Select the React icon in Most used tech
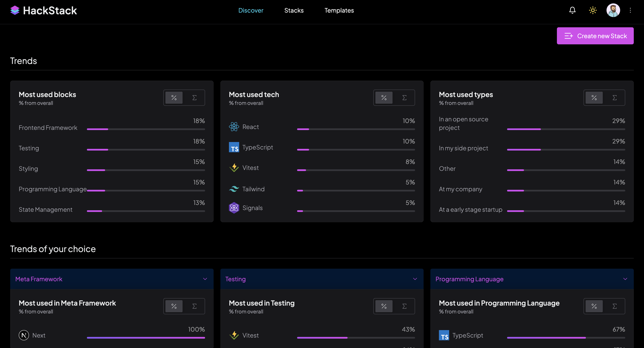Image resolution: width=644 pixels, height=348 pixels. click(x=234, y=126)
